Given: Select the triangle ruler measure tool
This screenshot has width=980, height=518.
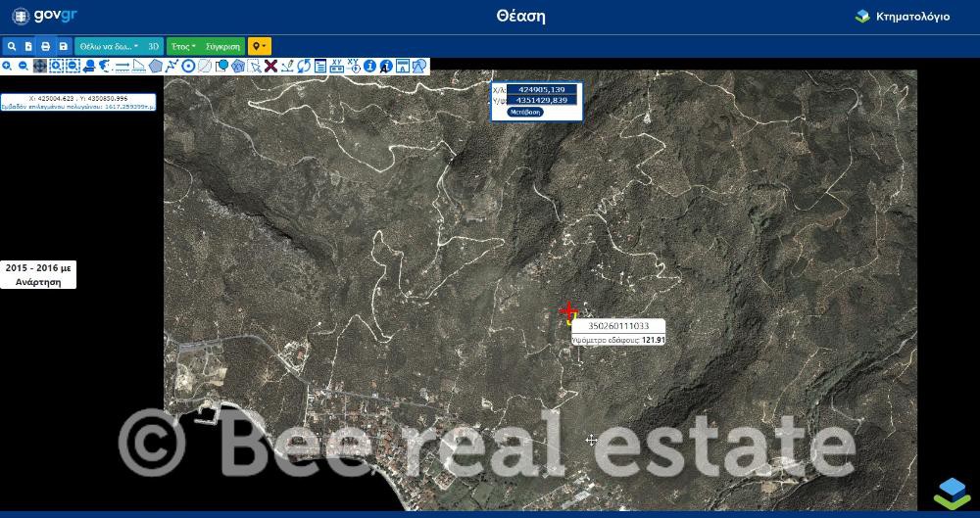Looking at the screenshot, I should 139,67.
